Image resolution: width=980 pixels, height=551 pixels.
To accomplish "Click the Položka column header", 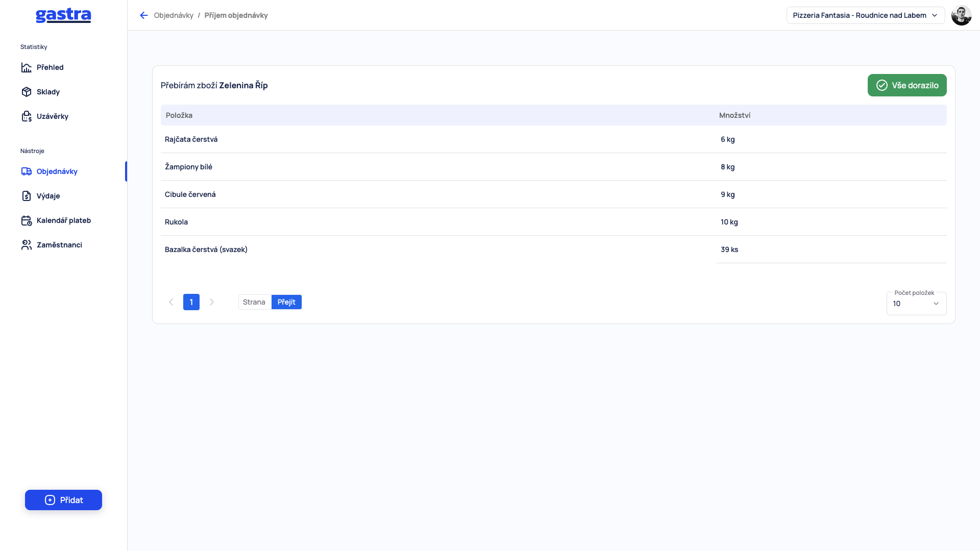I will pyautogui.click(x=179, y=115).
